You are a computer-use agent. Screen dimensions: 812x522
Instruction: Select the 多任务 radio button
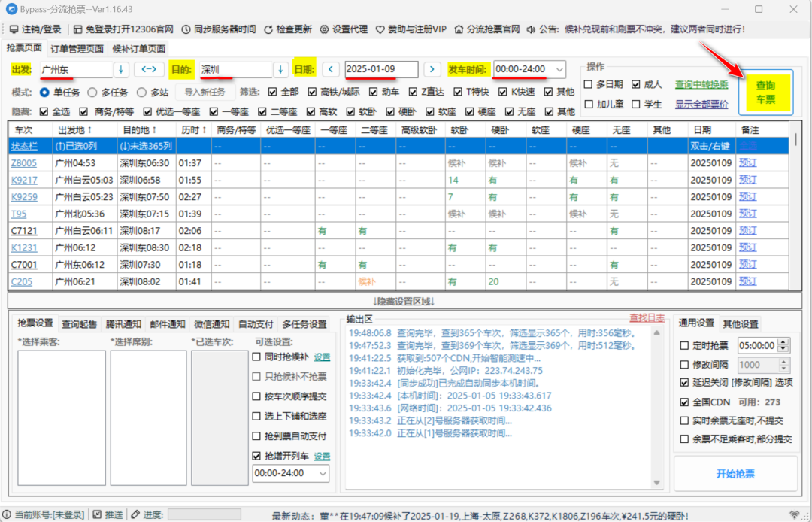(92, 93)
